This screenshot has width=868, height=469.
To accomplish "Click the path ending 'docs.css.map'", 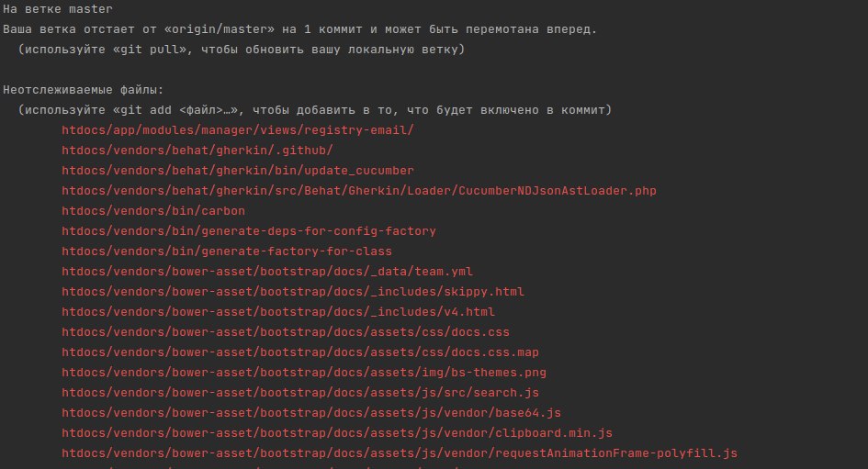I will [x=300, y=352].
